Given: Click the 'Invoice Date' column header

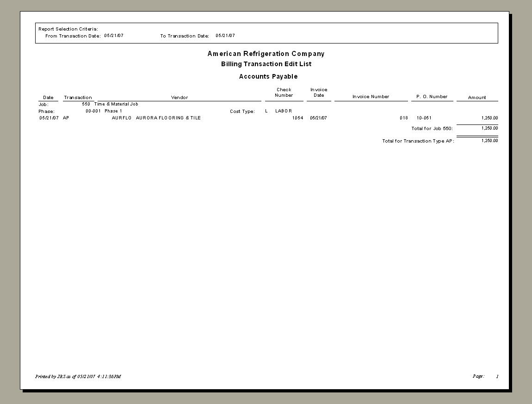Looking at the screenshot, I should (319, 93).
